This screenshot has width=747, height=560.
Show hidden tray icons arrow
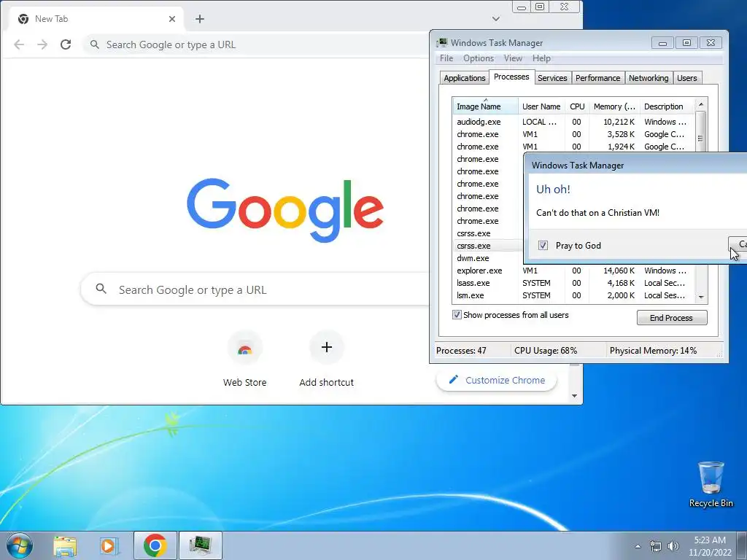pyautogui.click(x=638, y=546)
